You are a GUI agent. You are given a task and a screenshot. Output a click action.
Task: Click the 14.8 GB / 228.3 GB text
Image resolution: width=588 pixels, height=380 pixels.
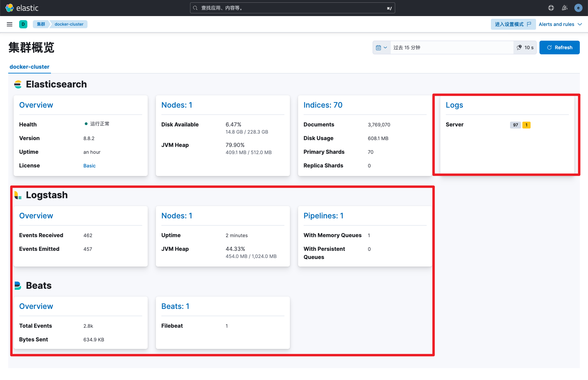tap(247, 132)
